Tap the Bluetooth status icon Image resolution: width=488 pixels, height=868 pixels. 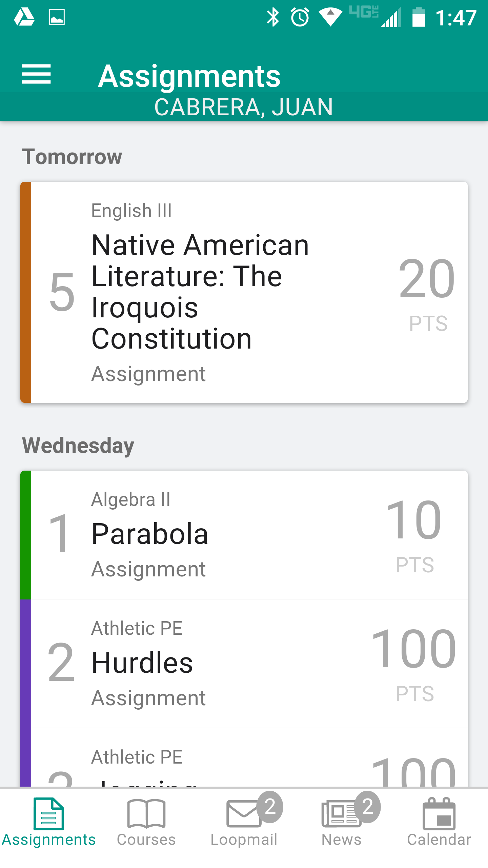(273, 17)
